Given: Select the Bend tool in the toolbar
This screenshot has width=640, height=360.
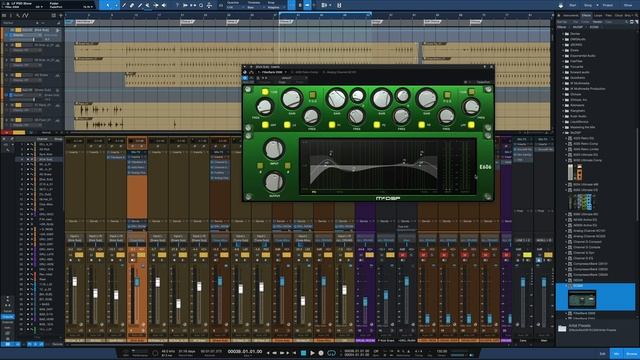Looking at the screenshot, I should click(x=156, y=5).
